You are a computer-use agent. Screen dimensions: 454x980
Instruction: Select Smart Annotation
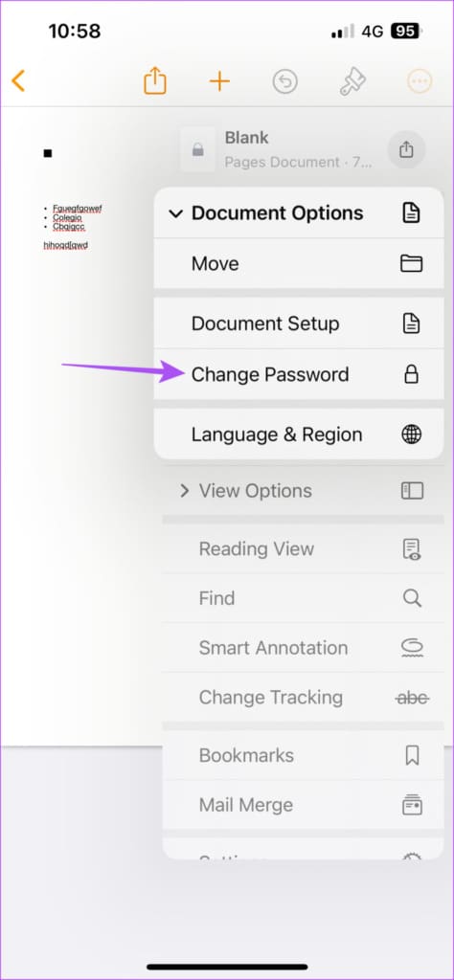tap(303, 648)
